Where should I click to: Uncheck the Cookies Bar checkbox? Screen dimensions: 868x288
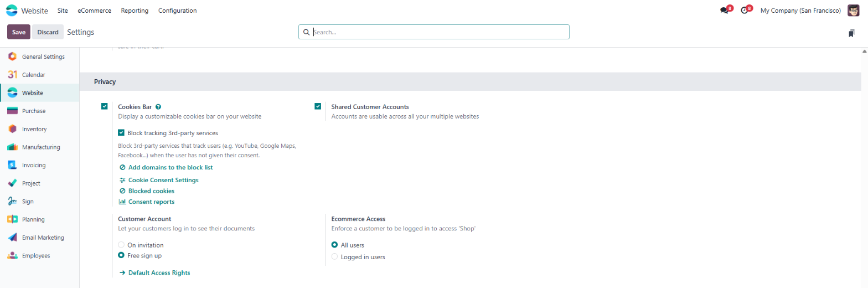pyautogui.click(x=105, y=106)
